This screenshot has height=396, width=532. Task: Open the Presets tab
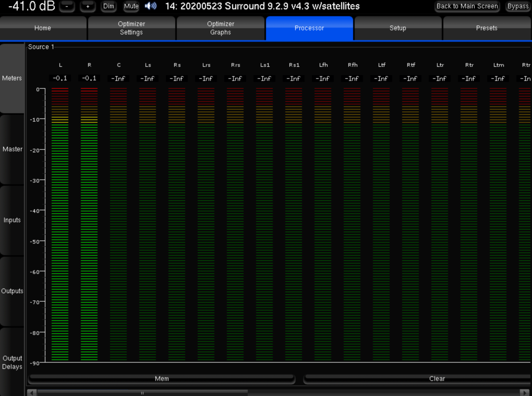(487, 28)
